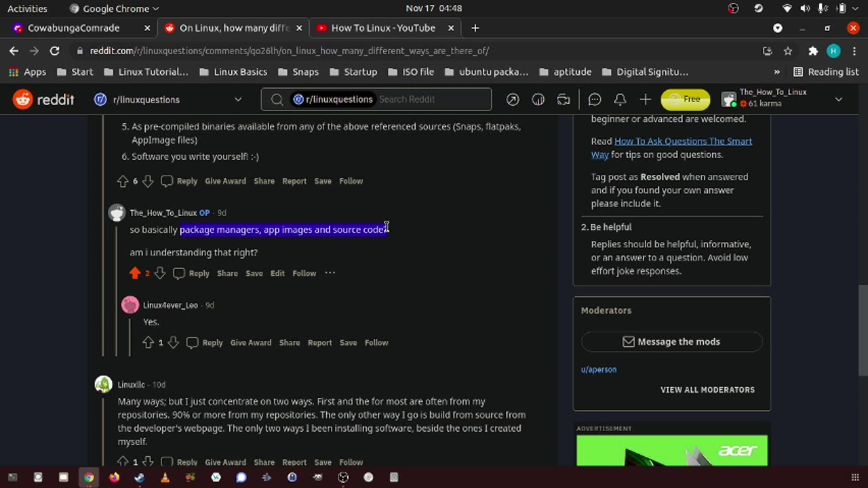This screenshot has width=868, height=488.
Task: Open Reddit chat bubble icon
Action: click(595, 100)
